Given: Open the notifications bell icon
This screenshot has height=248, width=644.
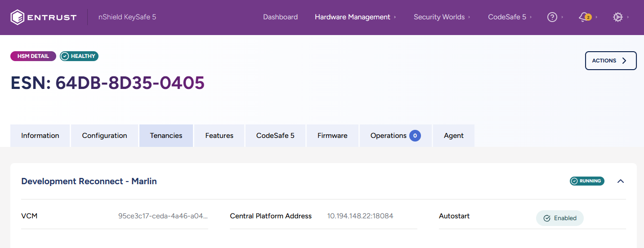Looking at the screenshot, I should coord(584,17).
